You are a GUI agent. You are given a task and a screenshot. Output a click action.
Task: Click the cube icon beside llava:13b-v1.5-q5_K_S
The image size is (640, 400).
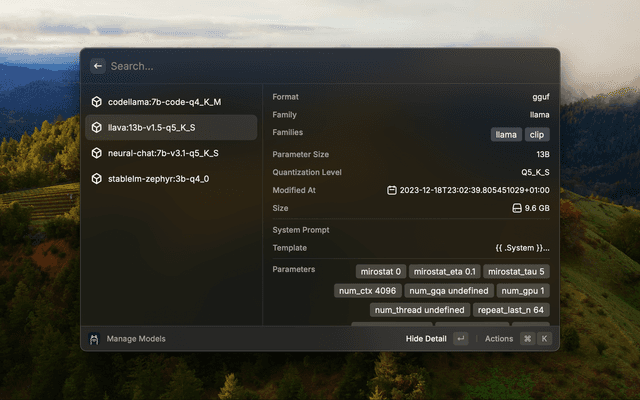[96, 128]
